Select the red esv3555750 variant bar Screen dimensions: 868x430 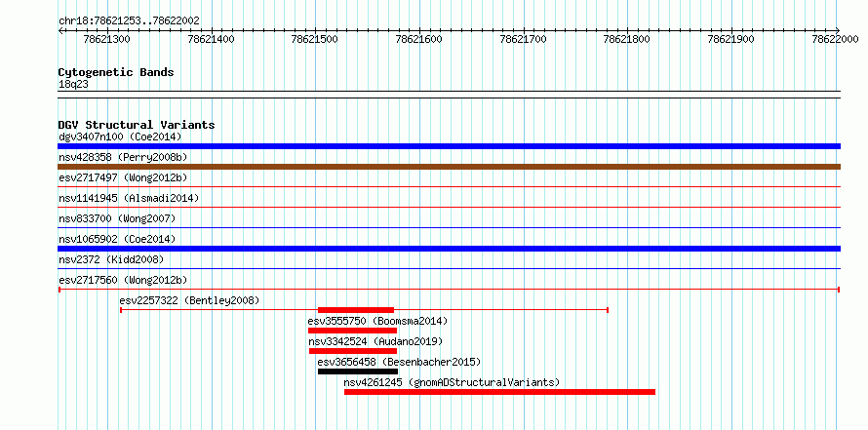353,331
